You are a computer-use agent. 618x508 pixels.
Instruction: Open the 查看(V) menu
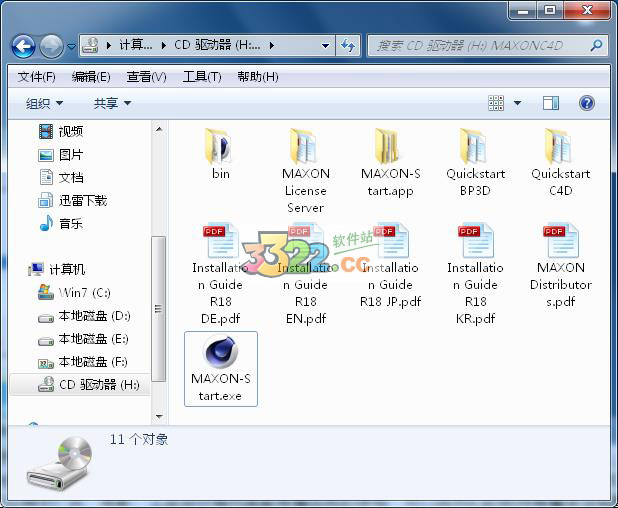[x=146, y=76]
